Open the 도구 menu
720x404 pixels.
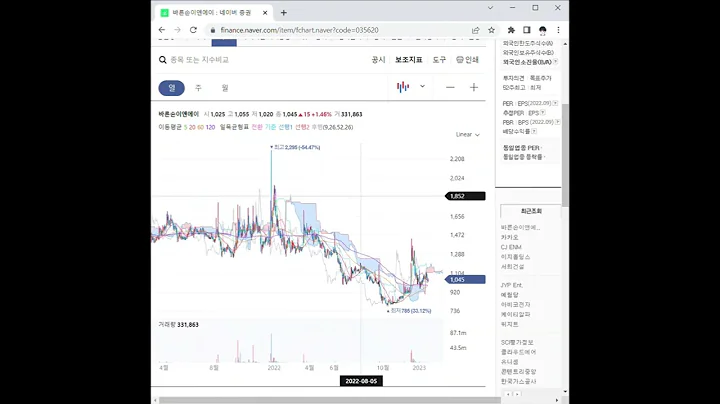(439, 60)
